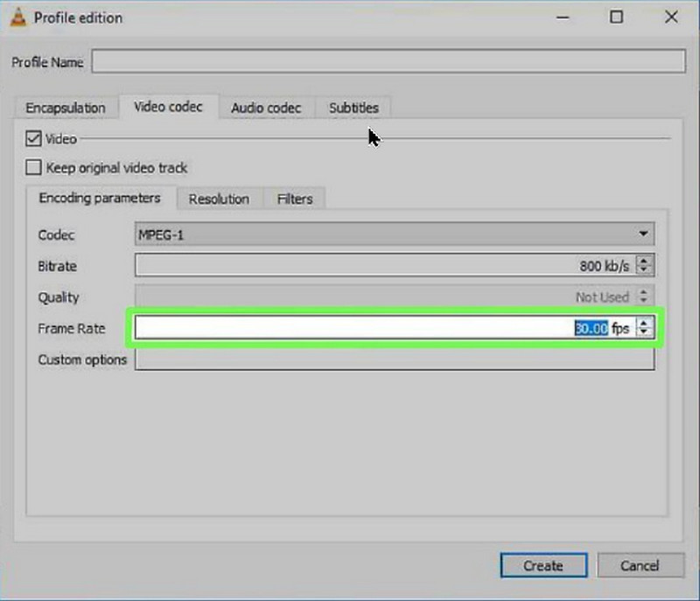Viewport: 700px width, 601px height.
Task: Select the Subtitles tab
Action: click(353, 108)
